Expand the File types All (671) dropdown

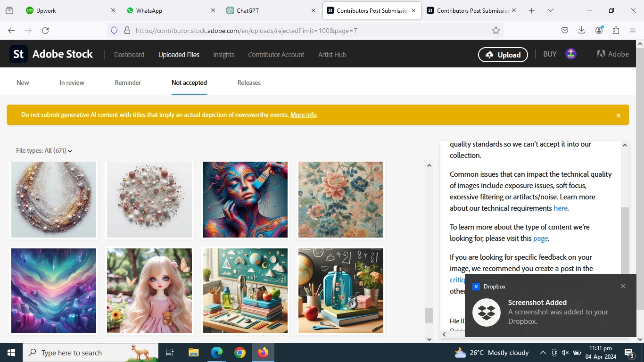(44, 151)
